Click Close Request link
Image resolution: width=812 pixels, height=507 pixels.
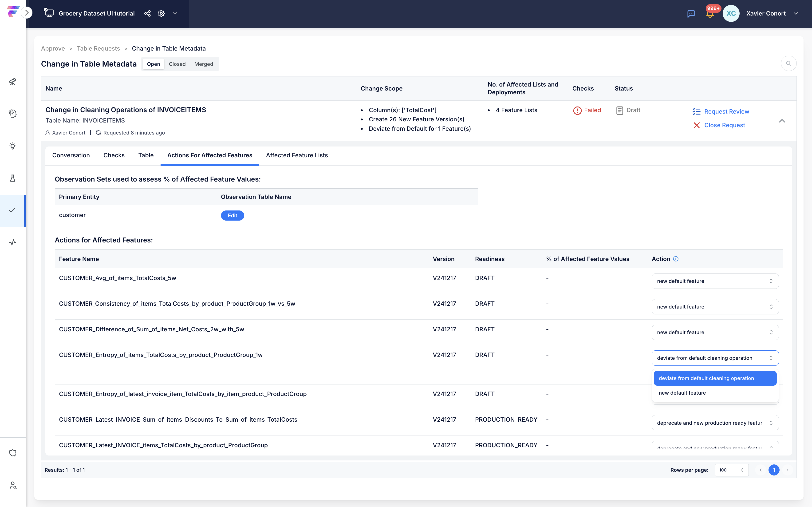coord(725,125)
